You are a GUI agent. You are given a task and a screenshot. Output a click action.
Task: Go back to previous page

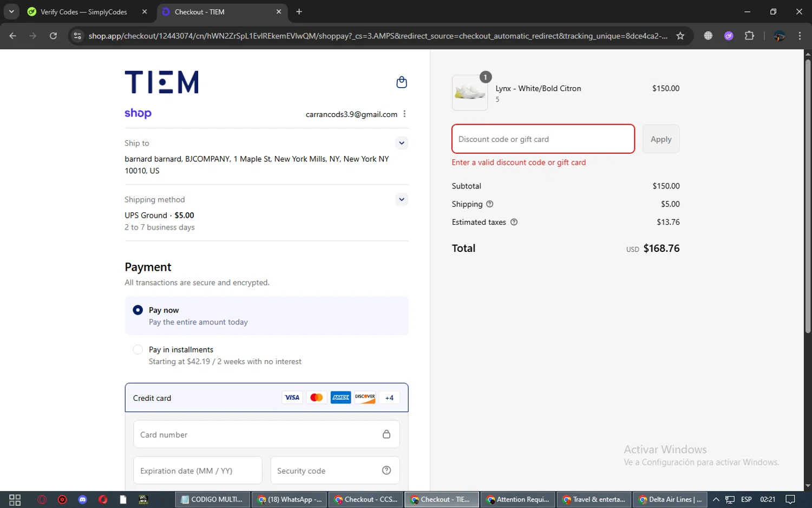point(13,36)
